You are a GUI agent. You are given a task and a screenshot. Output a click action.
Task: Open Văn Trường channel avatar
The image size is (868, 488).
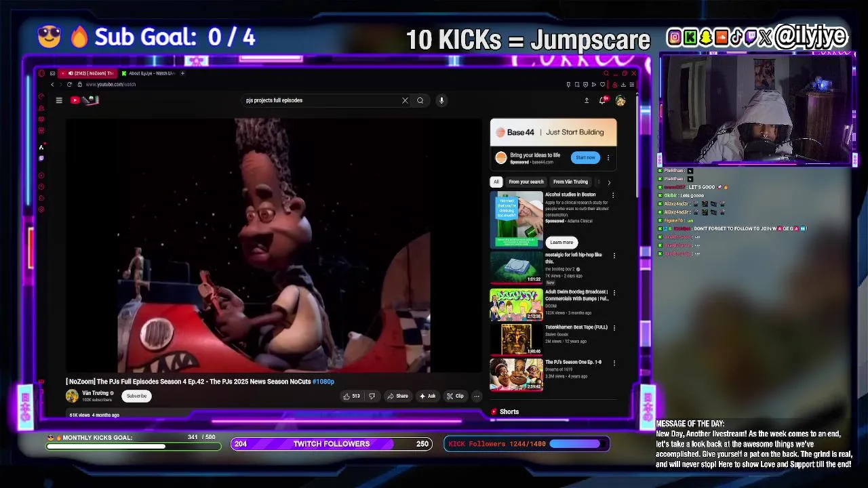72,396
